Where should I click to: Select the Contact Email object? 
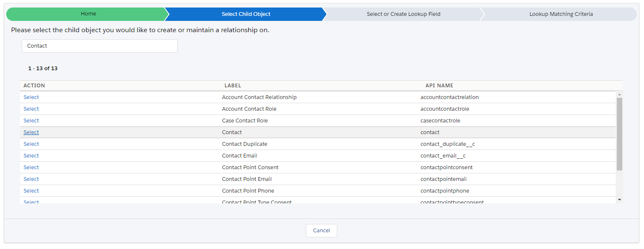(x=31, y=156)
